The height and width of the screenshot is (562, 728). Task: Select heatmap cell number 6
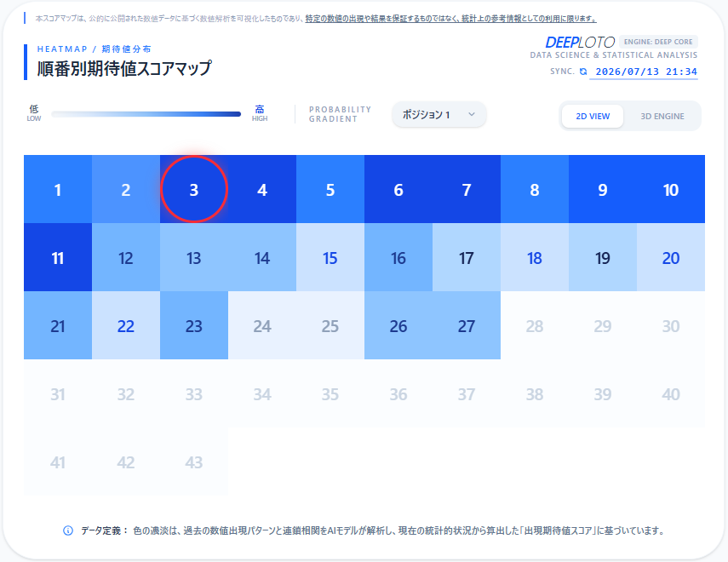(x=398, y=189)
